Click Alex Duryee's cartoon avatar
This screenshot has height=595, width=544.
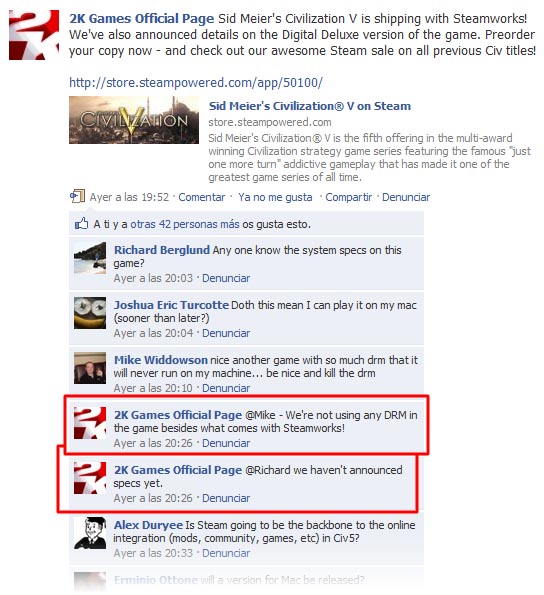(x=90, y=533)
